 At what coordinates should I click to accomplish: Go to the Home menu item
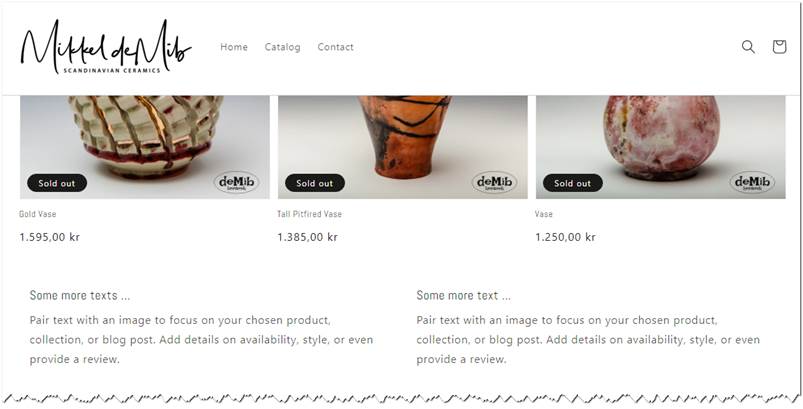[234, 47]
